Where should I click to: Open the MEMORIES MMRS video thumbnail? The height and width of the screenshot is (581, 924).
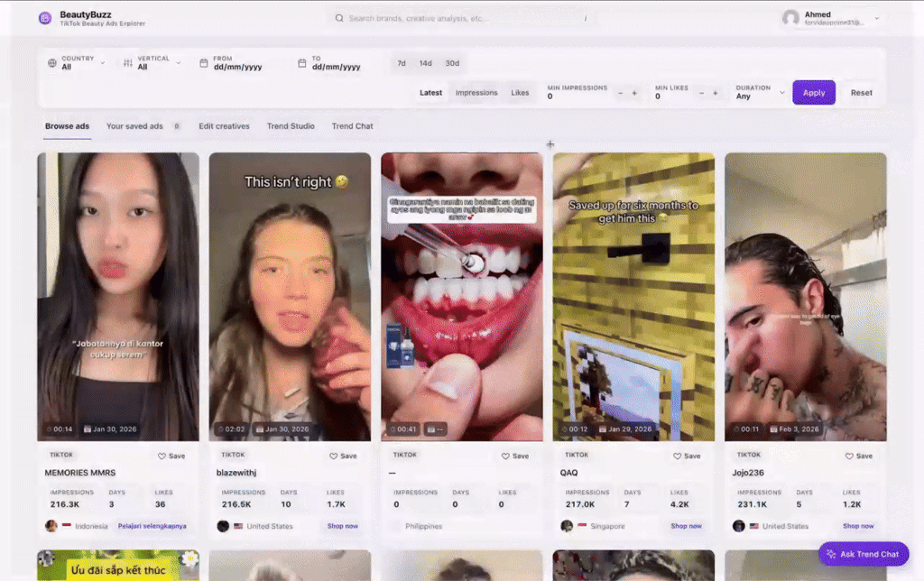pos(118,297)
